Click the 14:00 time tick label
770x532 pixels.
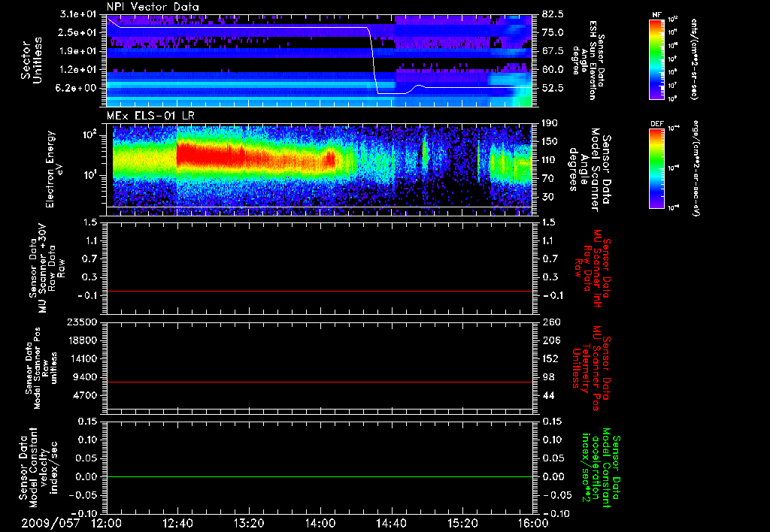point(320,524)
